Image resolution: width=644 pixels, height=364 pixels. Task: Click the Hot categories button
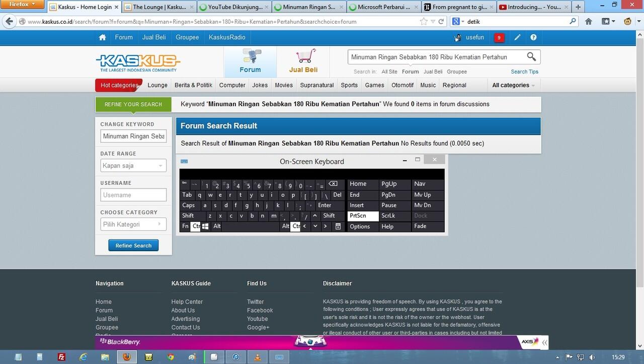pos(119,85)
